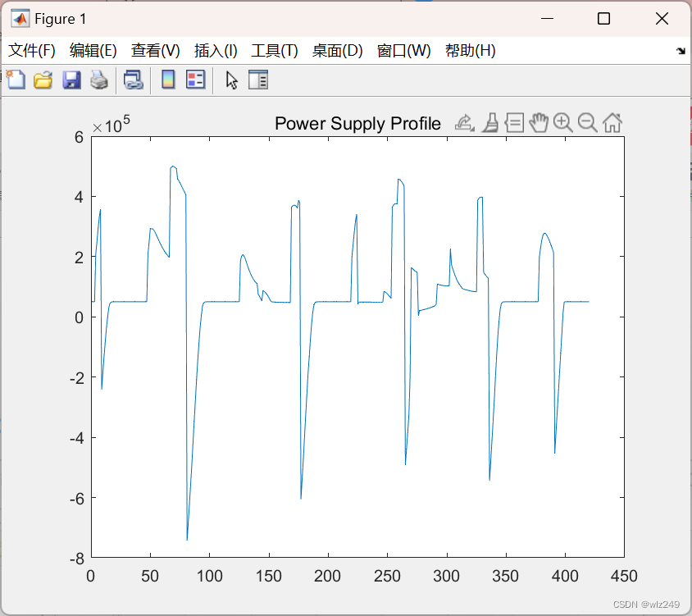Save the figure with the floppy disk icon
Viewport: 692px width, 616px height.
pyautogui.click(x=71, y=80)
